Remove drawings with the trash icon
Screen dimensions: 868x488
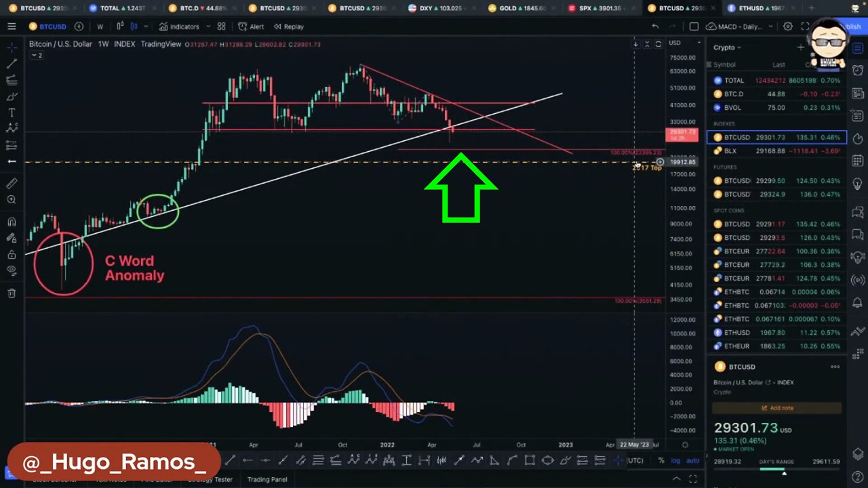point(12,293)
